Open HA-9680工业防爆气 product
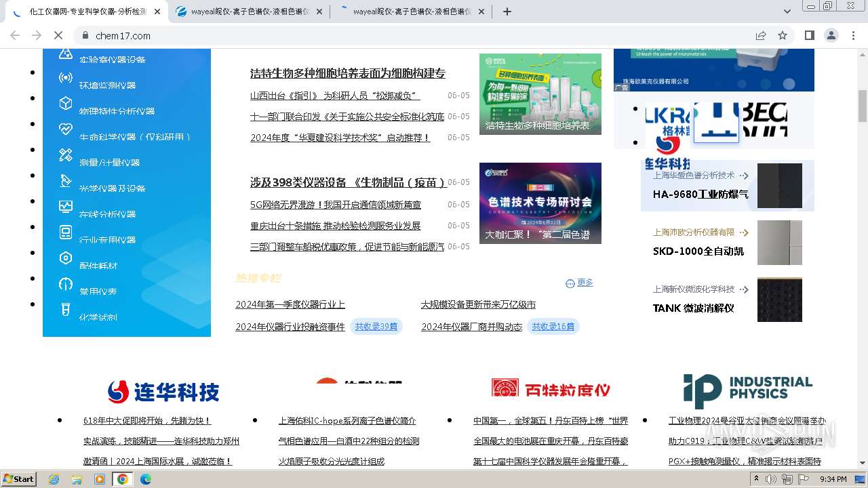Viewport: 868px width, 488px height. [x=701, y=194]
